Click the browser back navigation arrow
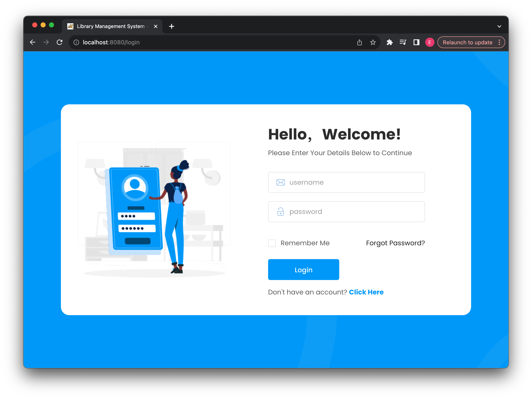Viewport: 532px width, 399px height. 33,42
